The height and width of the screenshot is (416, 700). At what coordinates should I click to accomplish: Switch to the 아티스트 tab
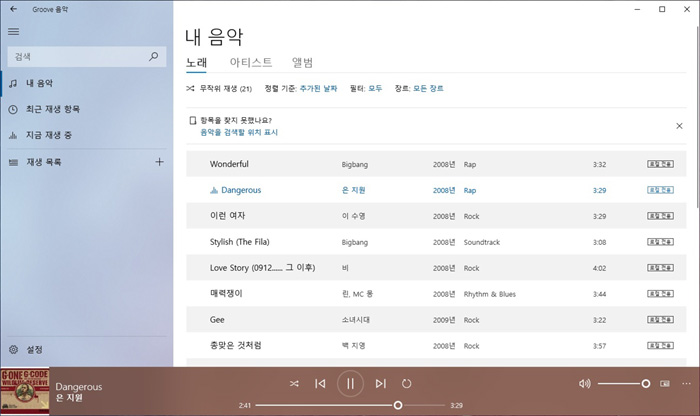[x=251, y=62]
